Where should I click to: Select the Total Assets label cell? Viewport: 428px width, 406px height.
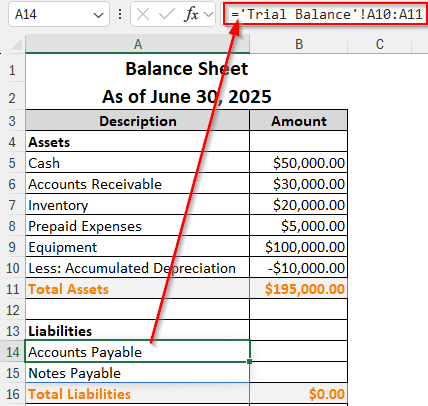coord(138,289)
